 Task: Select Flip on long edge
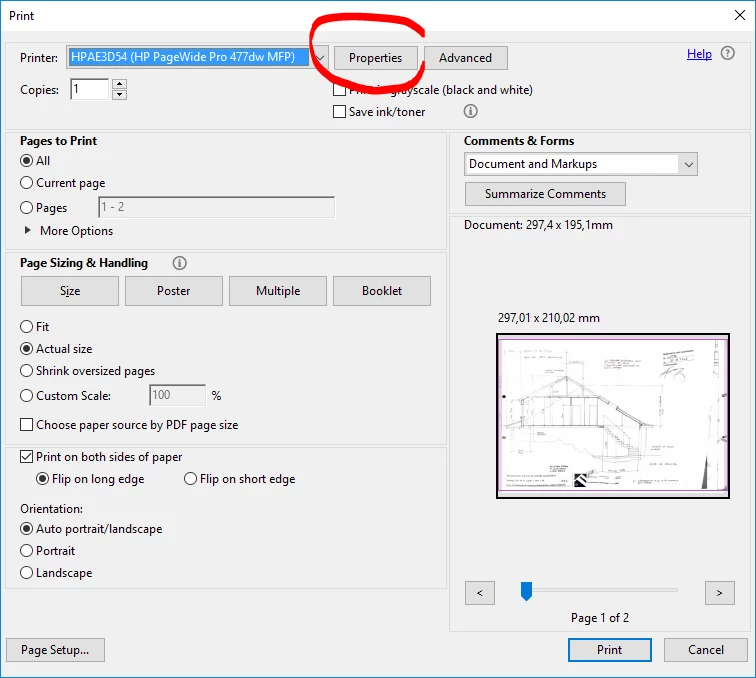point(42,478)
